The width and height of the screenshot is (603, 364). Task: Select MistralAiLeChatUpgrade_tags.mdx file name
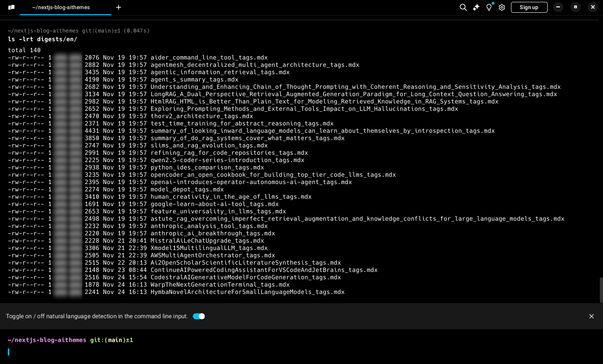(x=207, y=241)
